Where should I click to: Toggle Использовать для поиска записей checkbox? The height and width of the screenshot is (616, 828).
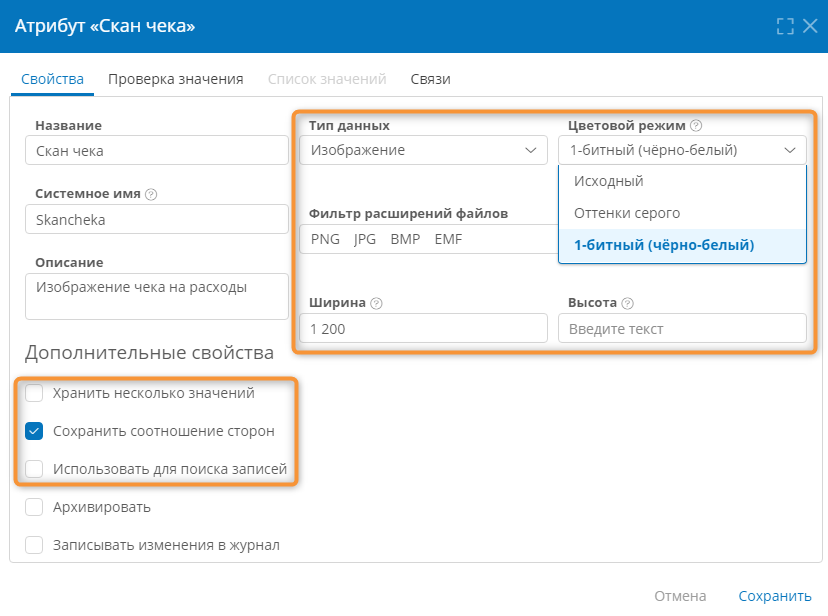click(35, 468)
